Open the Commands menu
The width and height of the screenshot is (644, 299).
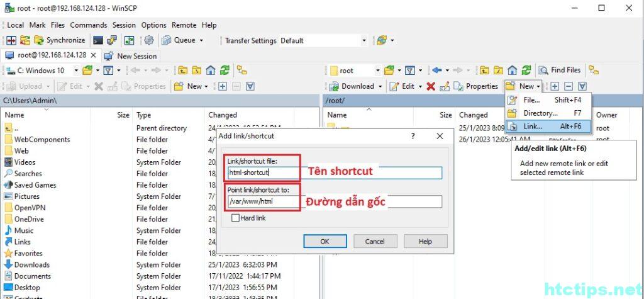pos(88,25)
